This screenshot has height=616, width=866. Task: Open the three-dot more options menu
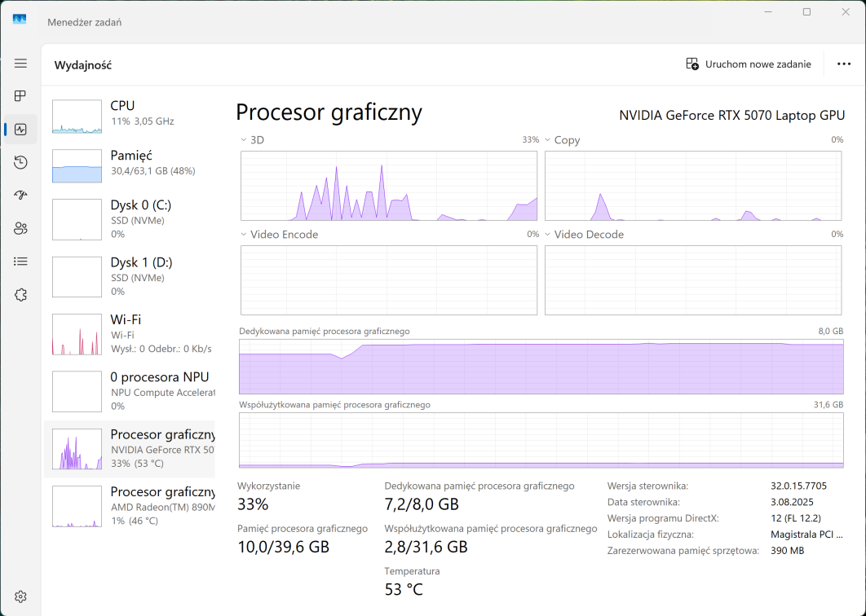844,64
